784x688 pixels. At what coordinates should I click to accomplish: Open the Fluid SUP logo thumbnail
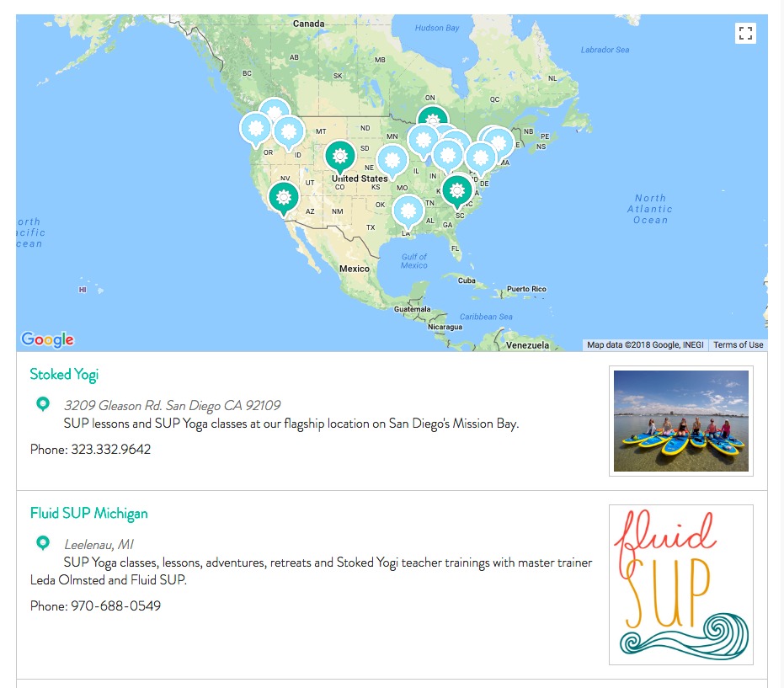coord(681,584)
